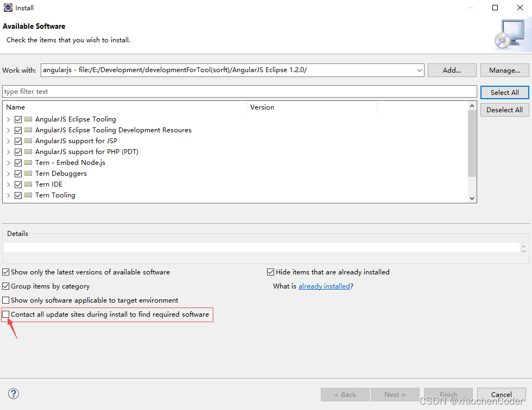The image size is (532, 410).
Task: Click category icon beside AngularJS support for PHP (PDT)
Action: [x=28, y=152]
